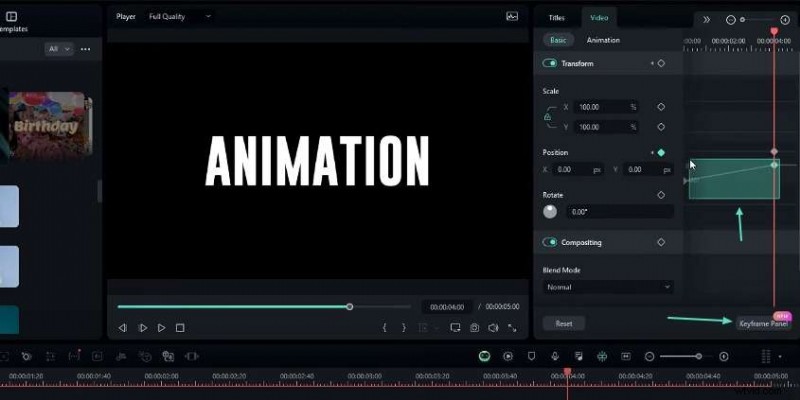Image resolution: width=800 pixels, height=400 pixels.
Task: Open the scope icon at the player's top right
Action: coord(512,17)
